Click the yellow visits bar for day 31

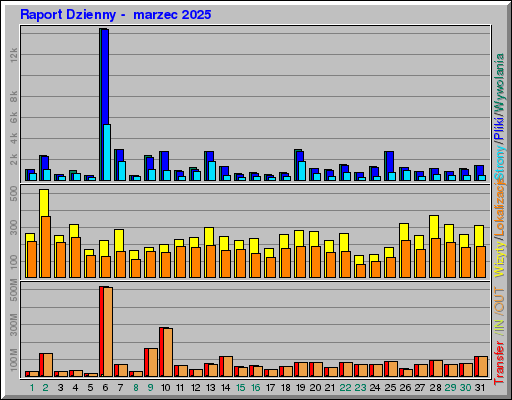[x=479, y=236]
